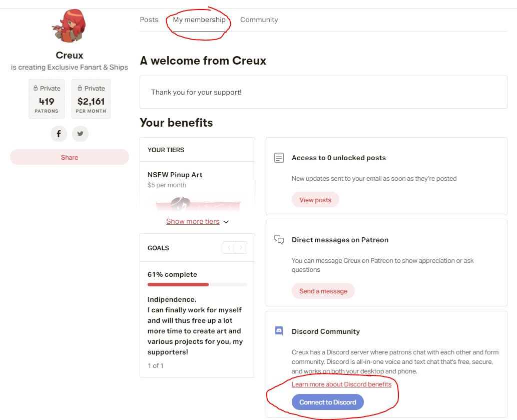Viewport: 517px width, 420px height.
Task: Click the 'Access to 0 unlocked posts' heading
Action: click(x=339, y=158)
